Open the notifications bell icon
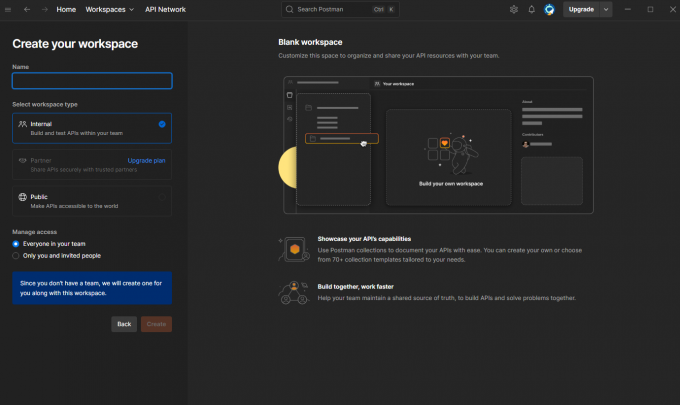Image resolution: width=680 pixels, height=405 pixels. tap(531, 10)
